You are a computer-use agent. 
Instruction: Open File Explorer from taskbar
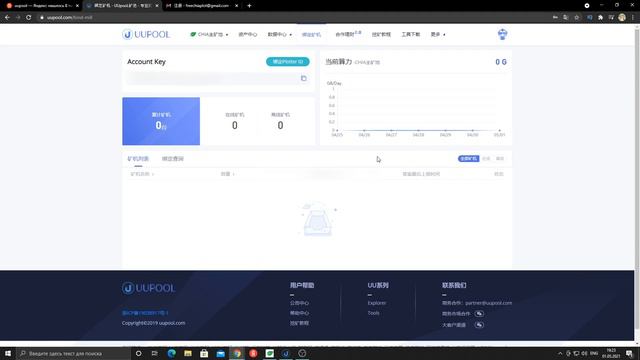coord(188,353)
